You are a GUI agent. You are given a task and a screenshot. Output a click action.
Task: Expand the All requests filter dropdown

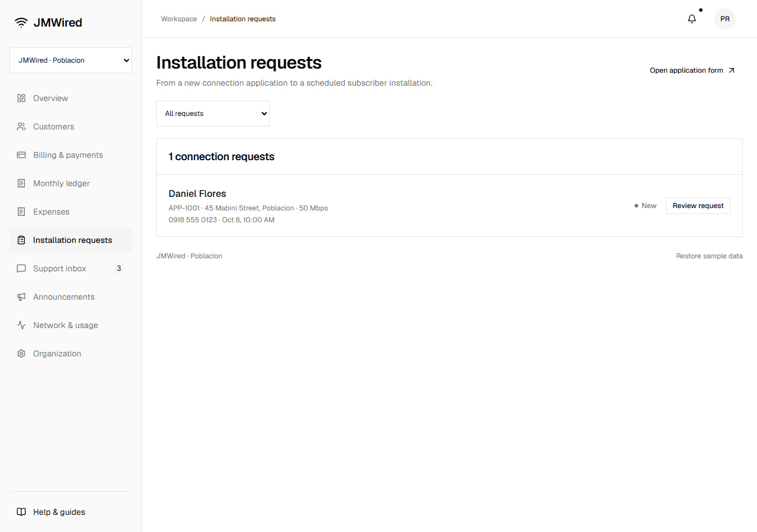213,113
